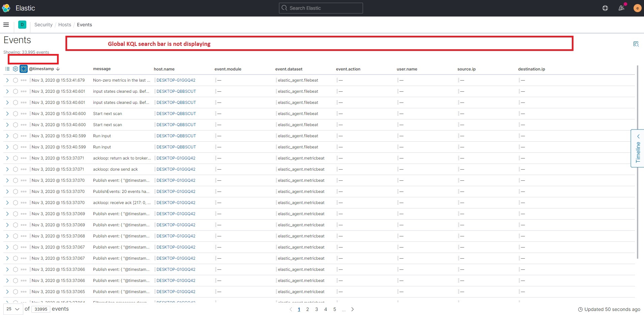Open the Hosts breadcrumb link
The image size is (644, 315).
(64, 24)
